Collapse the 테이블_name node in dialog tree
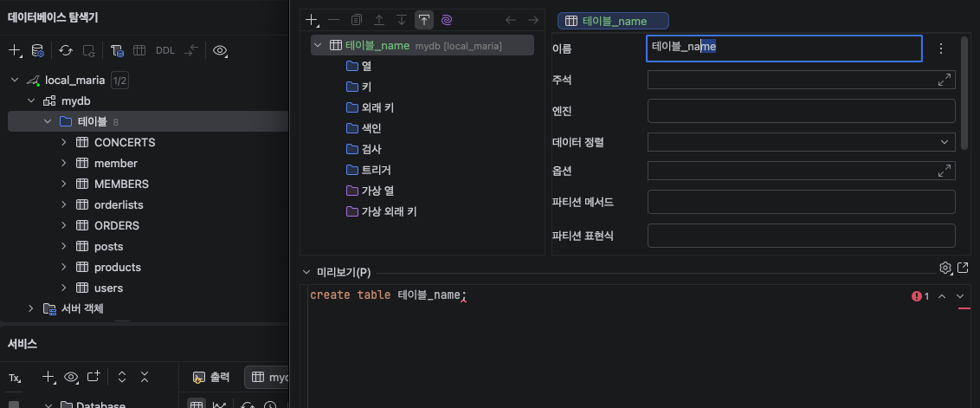This screenshot has width=980, height=408. 318,46
